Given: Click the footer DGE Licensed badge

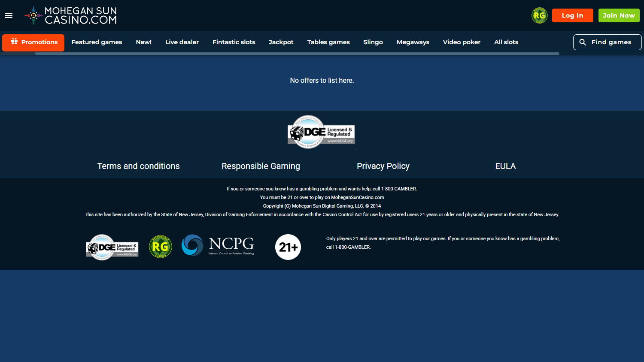Looking at the screenshot, I should click(x=112, y=247).
